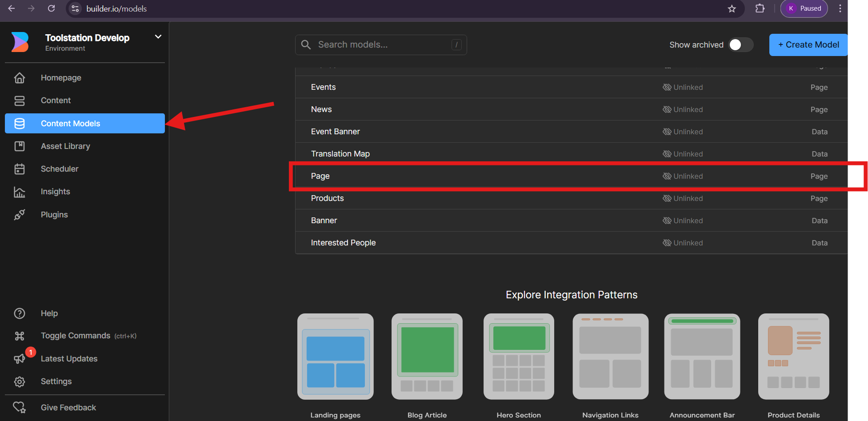The height and width of the screenshot is (421, 868).
Task: Open the Paused profile menu
Action: click(x=804, y=8)
